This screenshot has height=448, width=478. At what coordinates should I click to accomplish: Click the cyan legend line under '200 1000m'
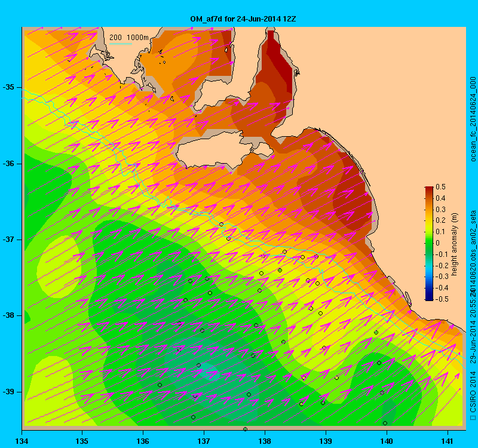[x=121, y=44]
